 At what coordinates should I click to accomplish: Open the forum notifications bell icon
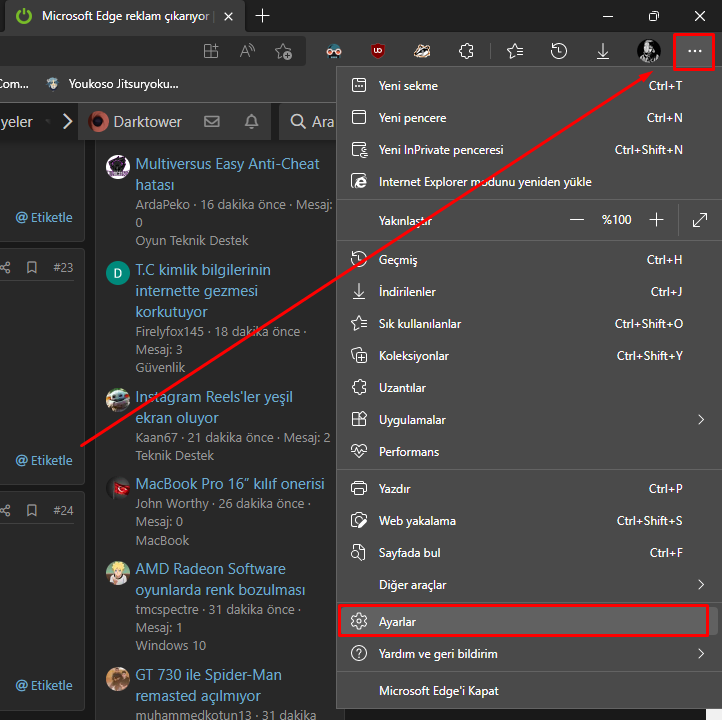tap(251, 122)
